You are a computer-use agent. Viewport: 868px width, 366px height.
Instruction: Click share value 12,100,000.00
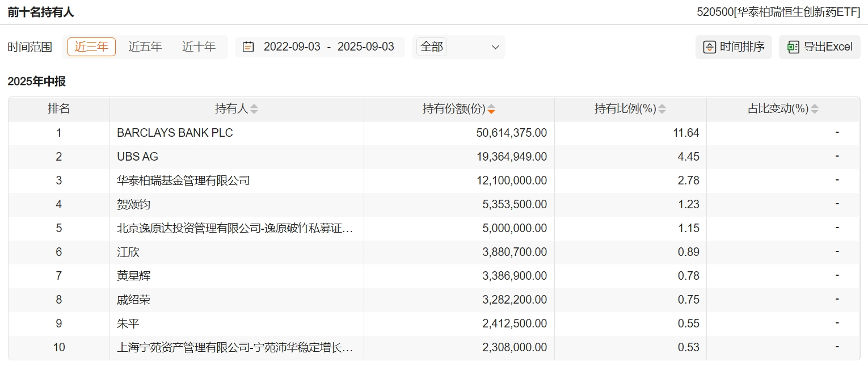coord(512,180)
